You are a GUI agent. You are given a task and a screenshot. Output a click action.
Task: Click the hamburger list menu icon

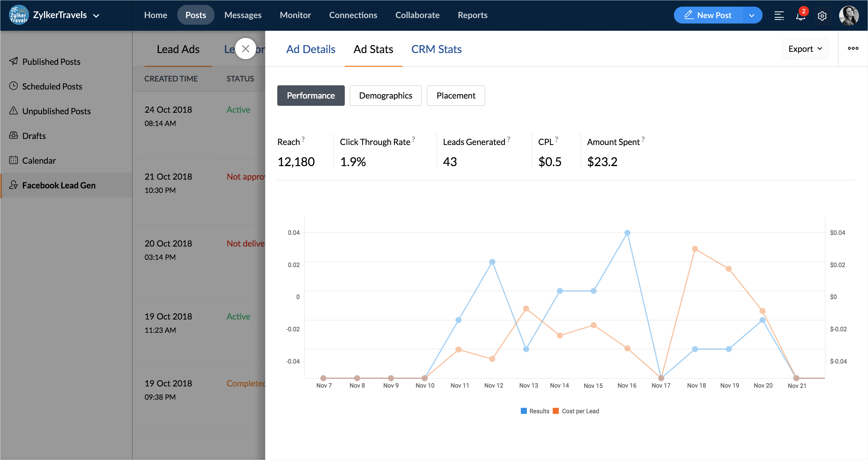[x=779, y=15]
